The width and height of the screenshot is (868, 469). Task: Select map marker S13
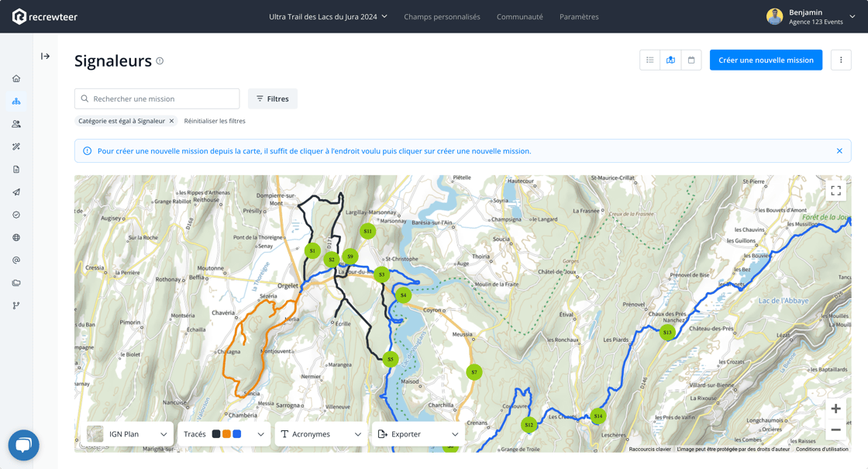(x=667, y=333)
